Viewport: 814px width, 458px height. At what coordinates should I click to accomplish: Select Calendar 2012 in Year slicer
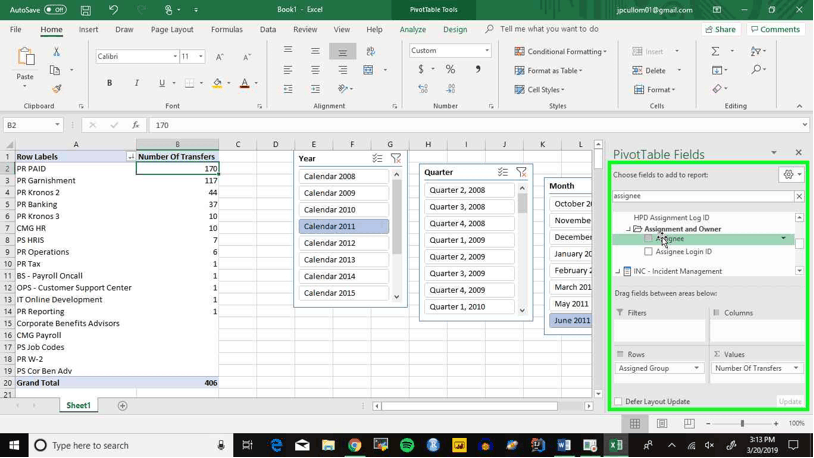click(x=344, y=243)
